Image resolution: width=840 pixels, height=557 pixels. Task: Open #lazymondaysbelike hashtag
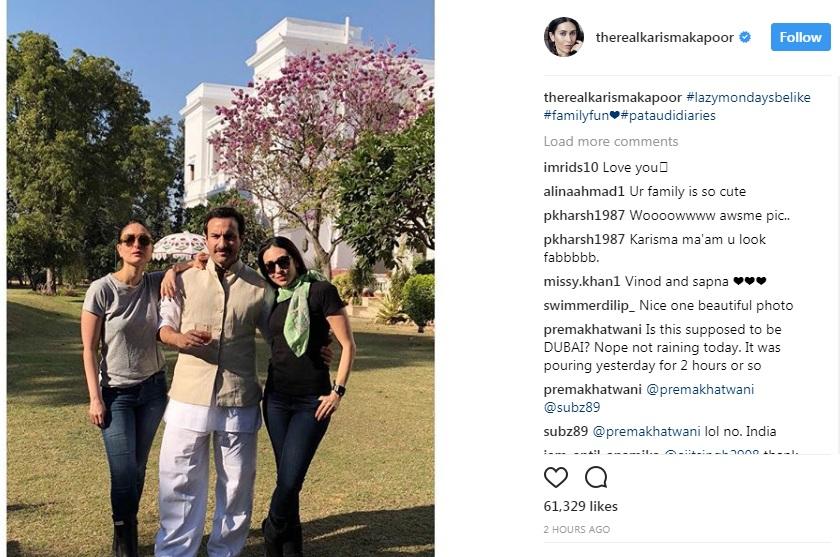(748, 97)
